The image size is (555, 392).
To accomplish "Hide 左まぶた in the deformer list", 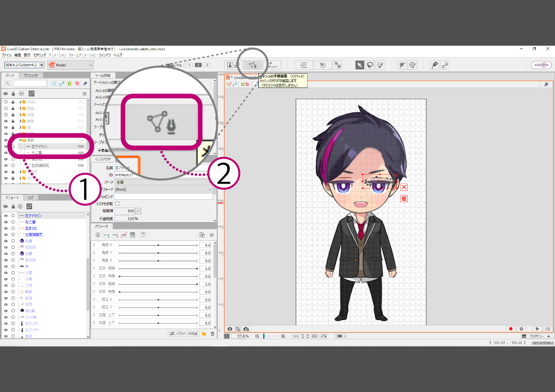I will [x=6, y=228].
